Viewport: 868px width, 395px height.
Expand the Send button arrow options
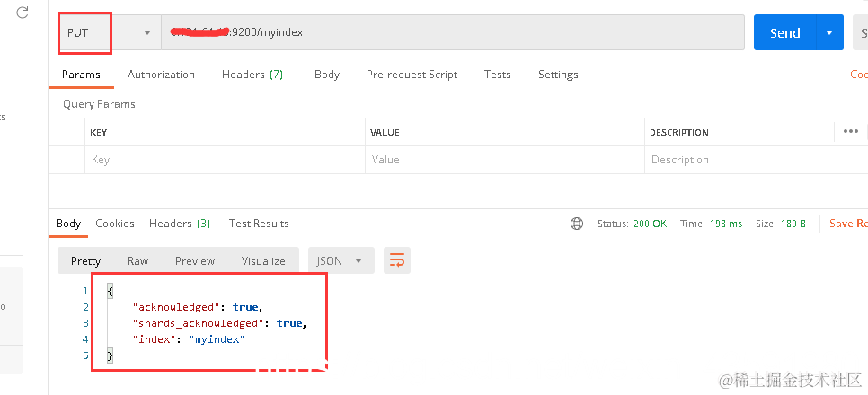pyautogui.click(x=829, y=32)
